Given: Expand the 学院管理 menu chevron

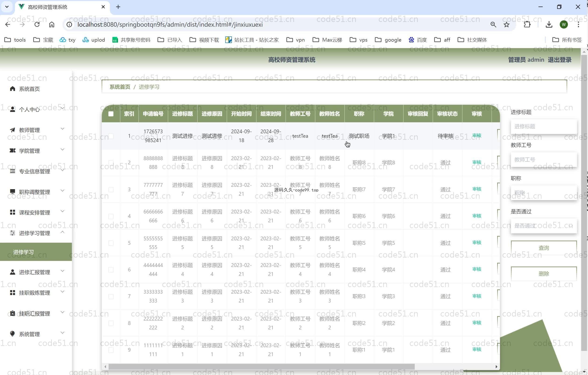Looking at the screenshot, I should pyautogui.click(x=63, y=149).
